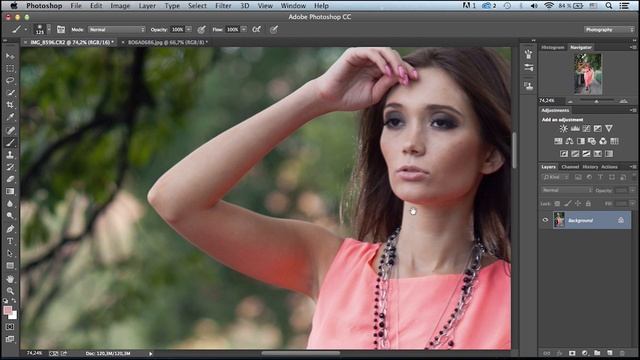This screenshot has width=640, height=360.
Task: Switch to the History tab
Action: coord(590,167)
